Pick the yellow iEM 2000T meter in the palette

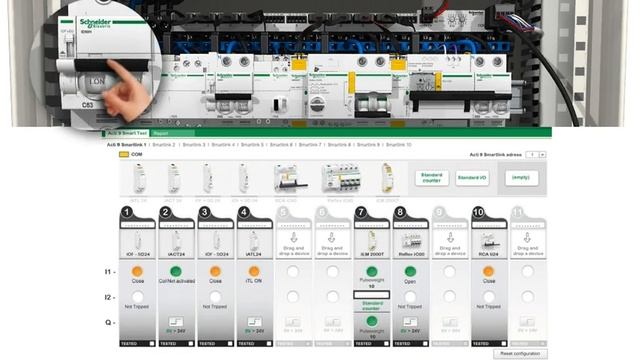(386, 178)
